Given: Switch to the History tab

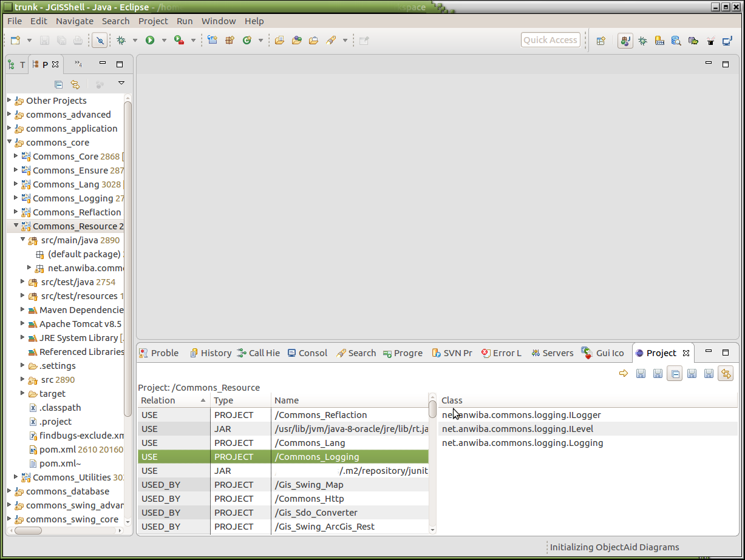Looking at the screenshot, I should click(x=210, y=353).
